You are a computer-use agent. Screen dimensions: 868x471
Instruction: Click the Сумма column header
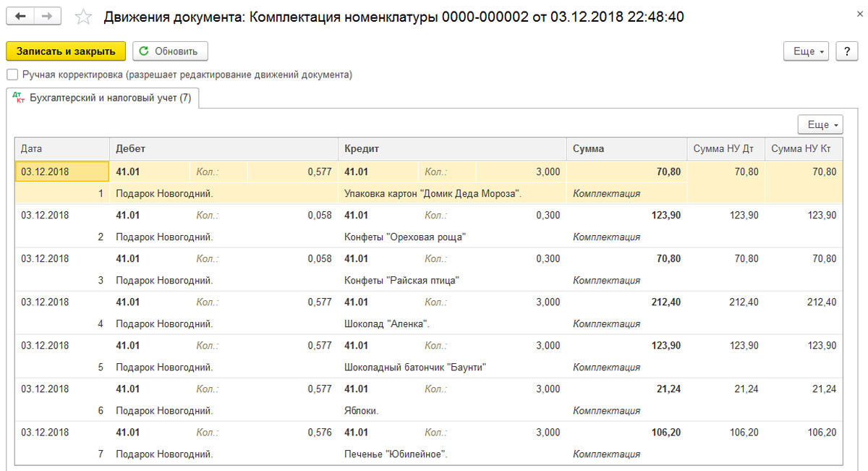(x=626, y=149)
